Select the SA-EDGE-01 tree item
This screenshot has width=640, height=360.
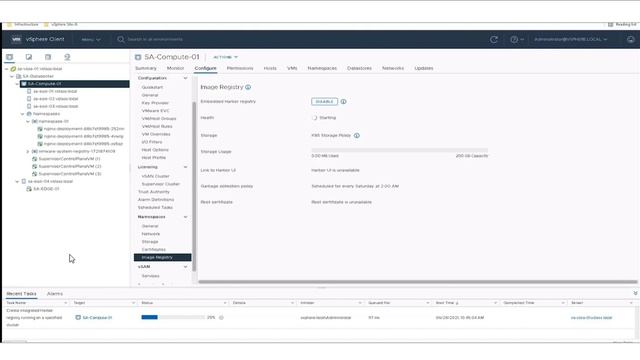46,189
